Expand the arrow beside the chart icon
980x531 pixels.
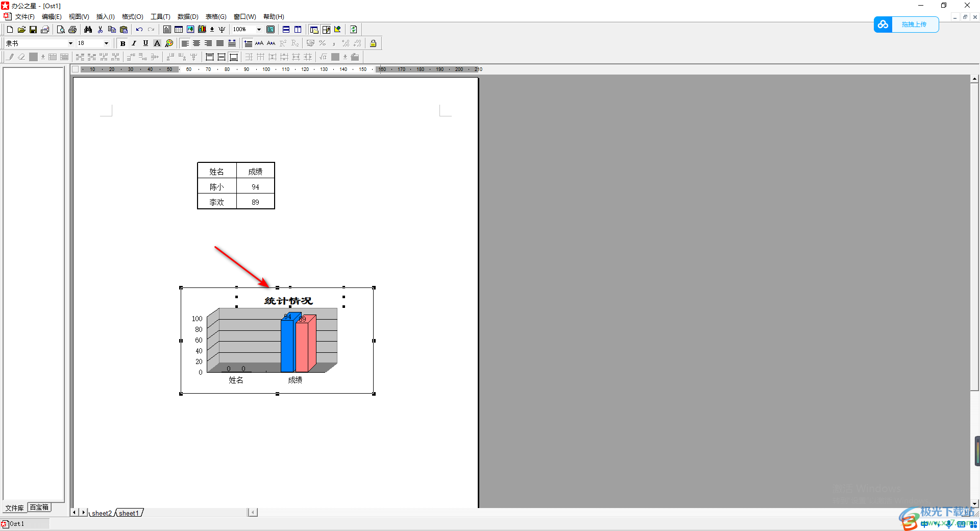pos(212,30)
